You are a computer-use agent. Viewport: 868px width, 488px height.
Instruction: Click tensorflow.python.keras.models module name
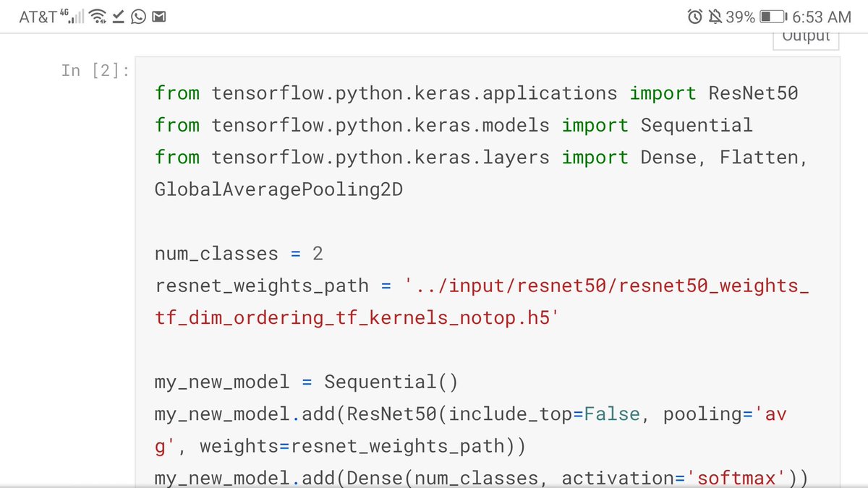380,126
